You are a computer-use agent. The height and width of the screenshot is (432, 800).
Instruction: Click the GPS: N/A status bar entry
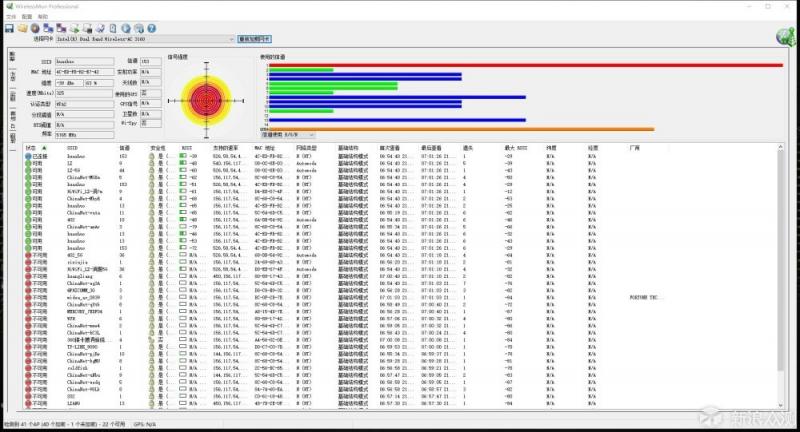(145, 424)
